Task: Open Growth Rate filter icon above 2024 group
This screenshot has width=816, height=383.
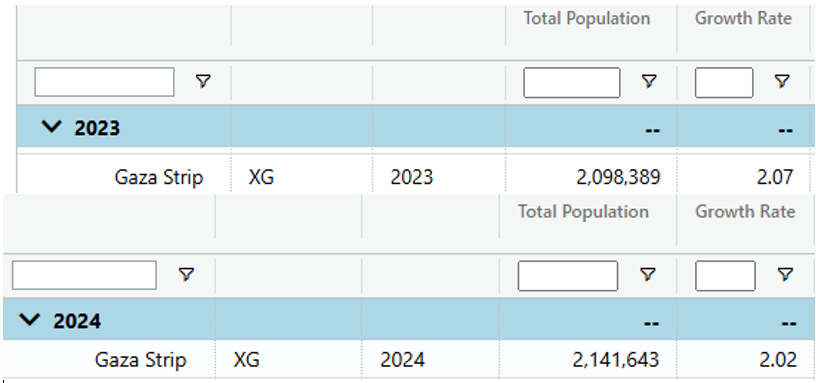Action: (785, 274)
